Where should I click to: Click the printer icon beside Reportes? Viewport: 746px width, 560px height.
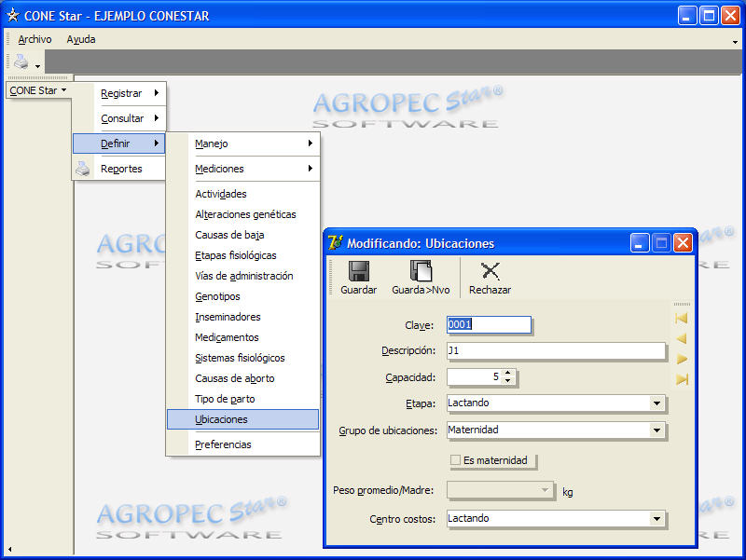tap(83, 169)
